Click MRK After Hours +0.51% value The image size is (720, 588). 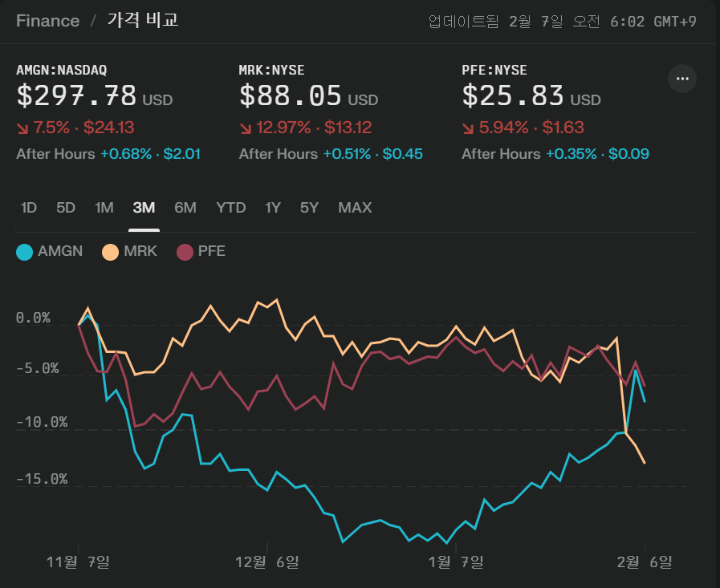pyautogui.click(x=373, y=154)
